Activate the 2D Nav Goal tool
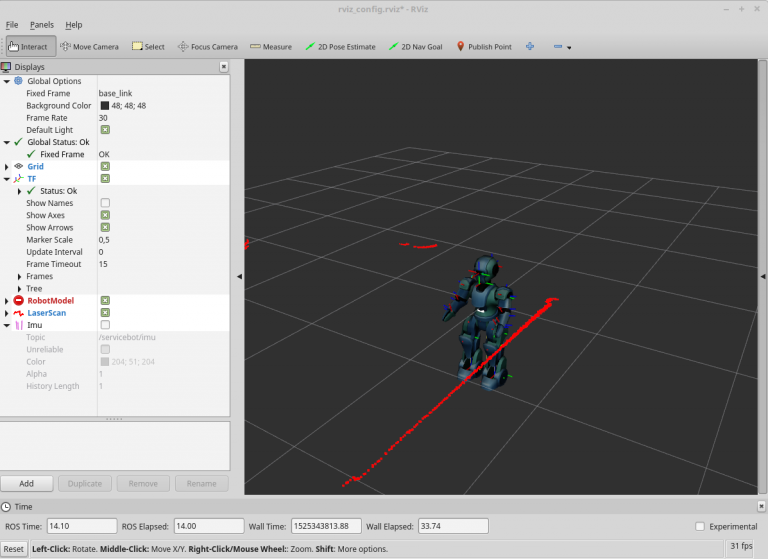The height and width of the screenshot is (559, 768). pyautogui.click(x=415, y=46)
